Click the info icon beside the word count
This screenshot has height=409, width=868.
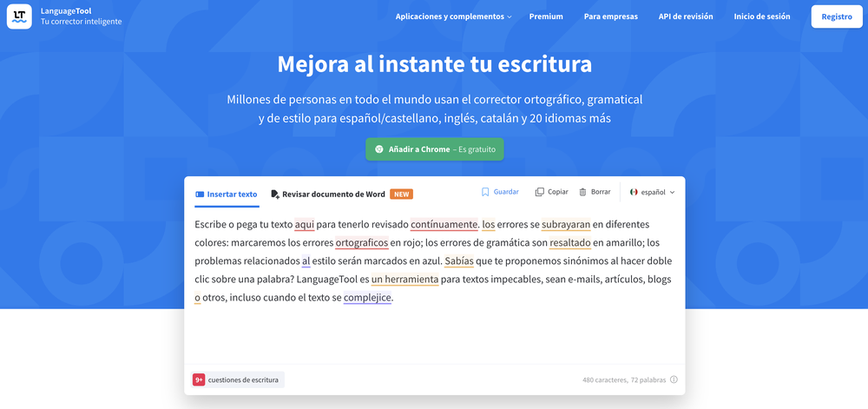pyautogui.click(x=674, y=379)
